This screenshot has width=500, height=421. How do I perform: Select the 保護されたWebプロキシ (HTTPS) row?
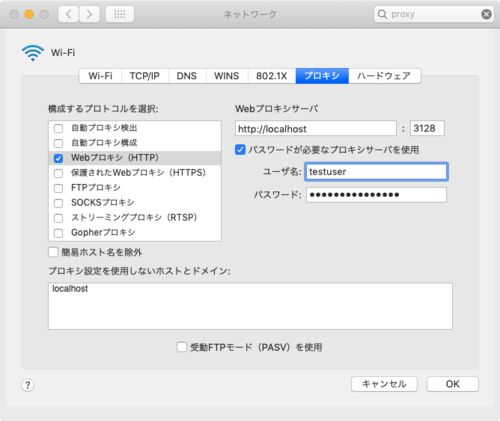tap(135, 173)
